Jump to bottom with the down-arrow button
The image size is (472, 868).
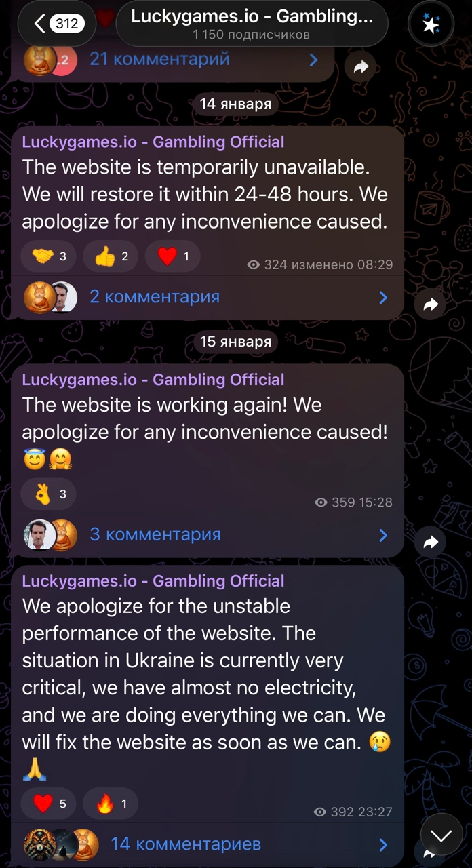point(441,835)
